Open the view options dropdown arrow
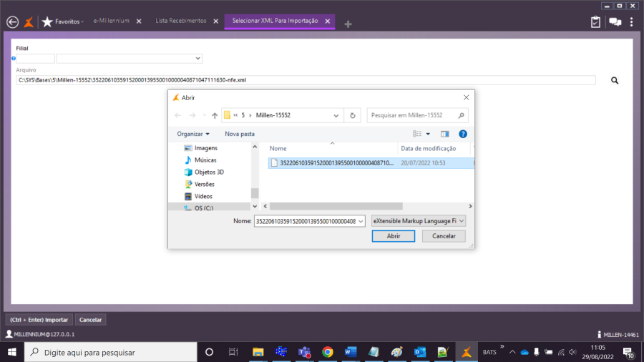Viewport: 644px width, 362px height. [x=428, y=134]
